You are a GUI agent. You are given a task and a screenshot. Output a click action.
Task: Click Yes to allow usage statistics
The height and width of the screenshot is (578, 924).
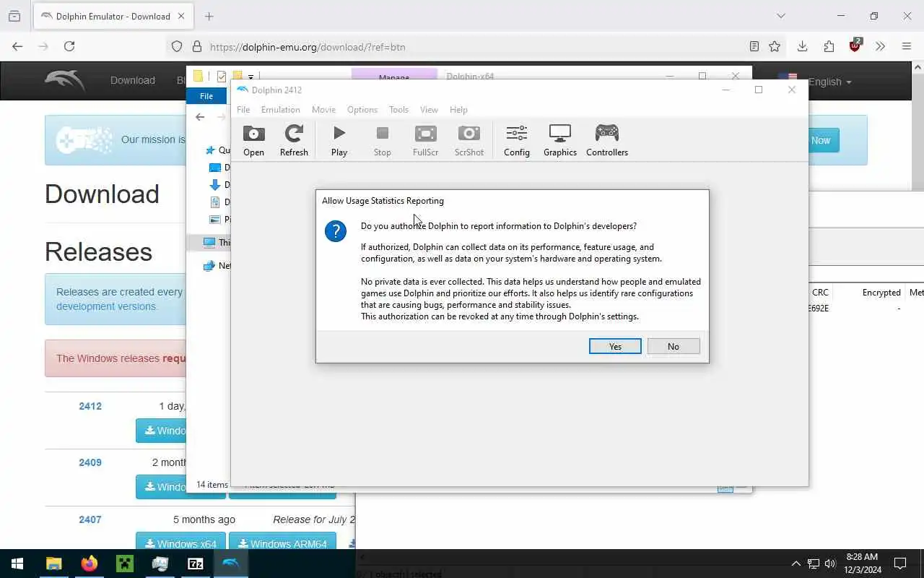(x=615, y=347)
